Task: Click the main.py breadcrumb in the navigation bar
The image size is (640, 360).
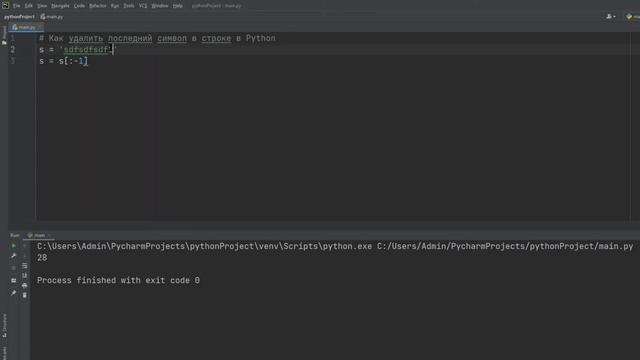Action: point(52,17)
